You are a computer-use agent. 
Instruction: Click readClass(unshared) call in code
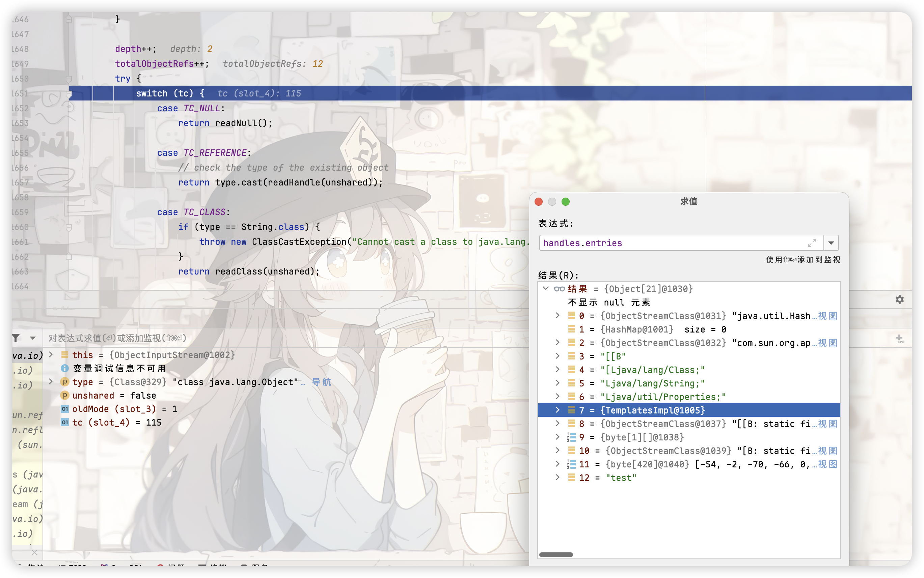(265, 271)
